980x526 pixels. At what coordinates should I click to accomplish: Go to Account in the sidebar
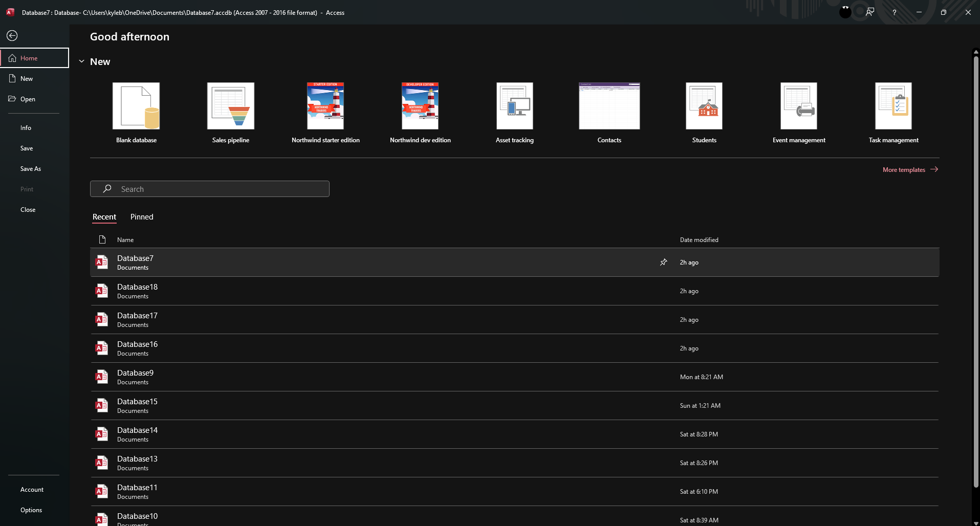(x=32, y=490)
